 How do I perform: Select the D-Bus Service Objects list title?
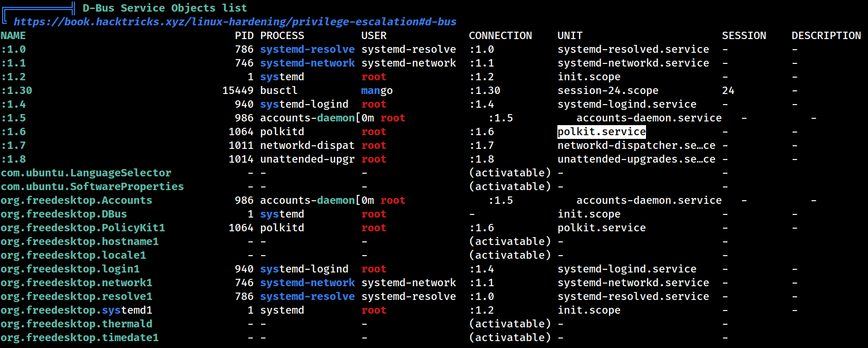click(165, 8)
